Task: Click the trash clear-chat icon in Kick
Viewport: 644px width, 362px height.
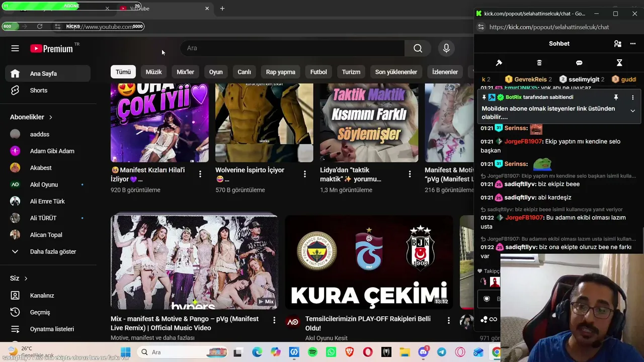Action: click(539, 63)
